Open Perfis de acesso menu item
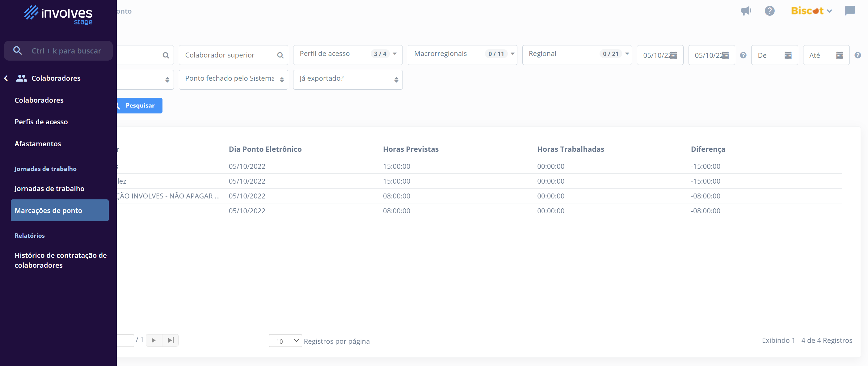Image resolution: width=868 pixels, height=366 pixels. click(x=41, y=122)
